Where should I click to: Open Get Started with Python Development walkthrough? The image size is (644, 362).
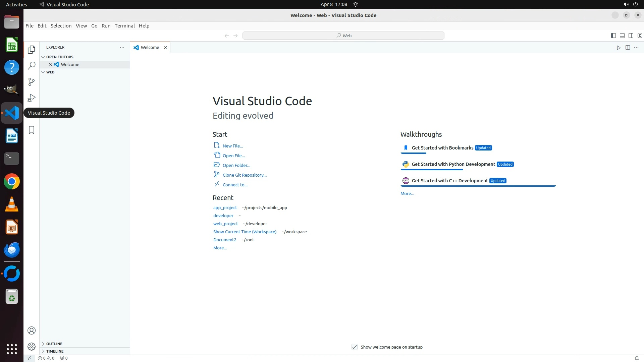click(x=453, y=164)
